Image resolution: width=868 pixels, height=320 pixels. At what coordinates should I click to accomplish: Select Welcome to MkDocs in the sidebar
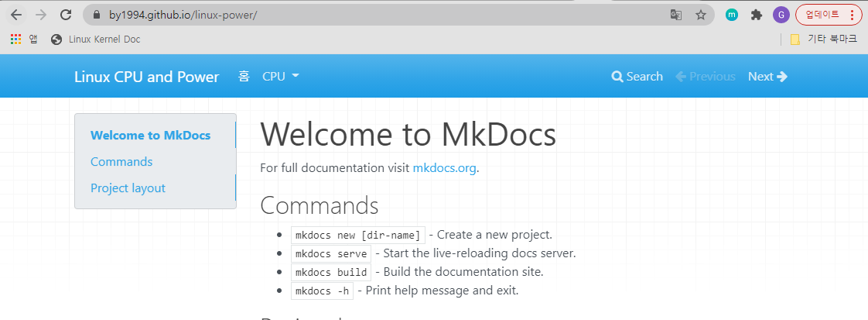[x=151, y=136]
